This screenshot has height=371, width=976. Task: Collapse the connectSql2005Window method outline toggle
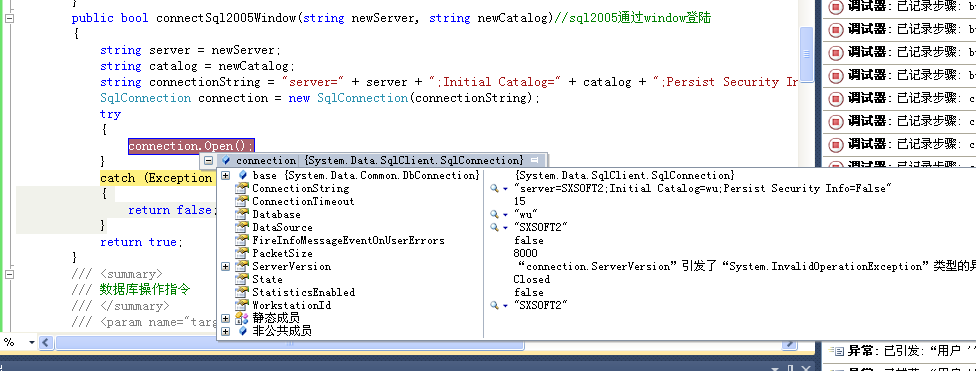pos(9,18)
